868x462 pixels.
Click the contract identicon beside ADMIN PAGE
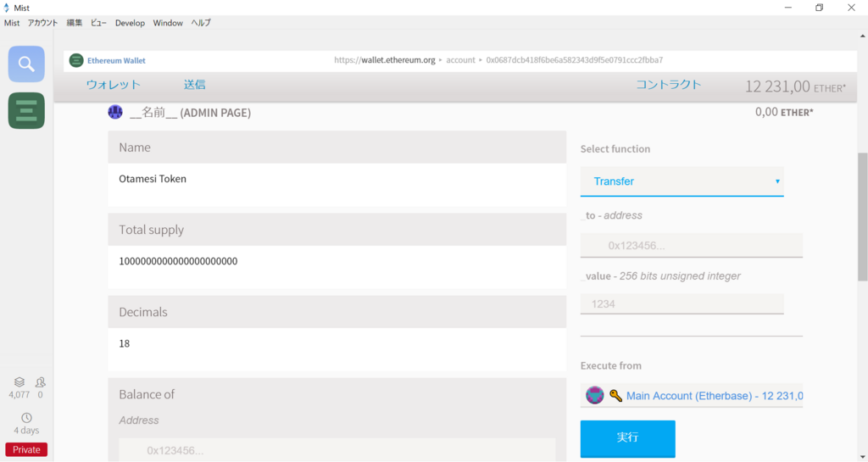point(115,112)
